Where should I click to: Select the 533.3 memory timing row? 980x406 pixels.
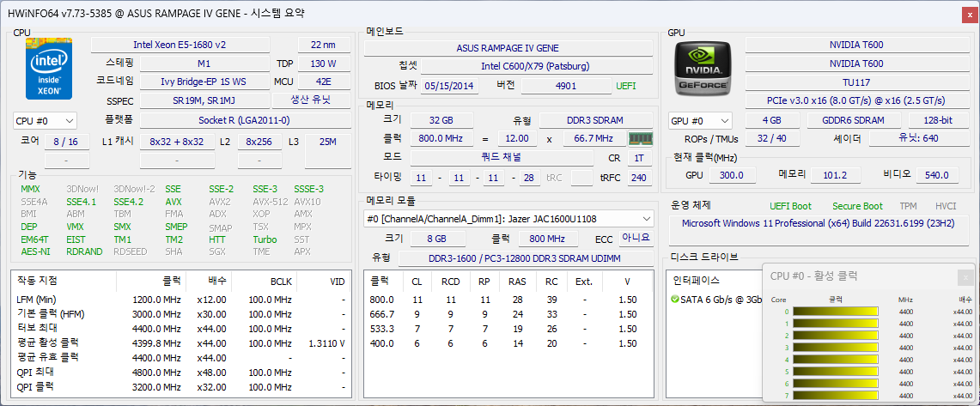pyautogui.click(x=508, y=329)
